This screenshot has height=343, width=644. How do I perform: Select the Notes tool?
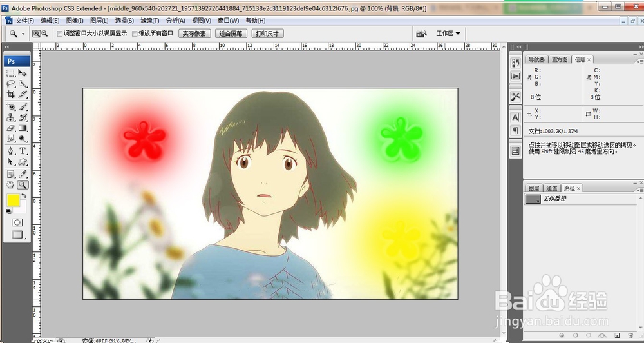[11, 174]
